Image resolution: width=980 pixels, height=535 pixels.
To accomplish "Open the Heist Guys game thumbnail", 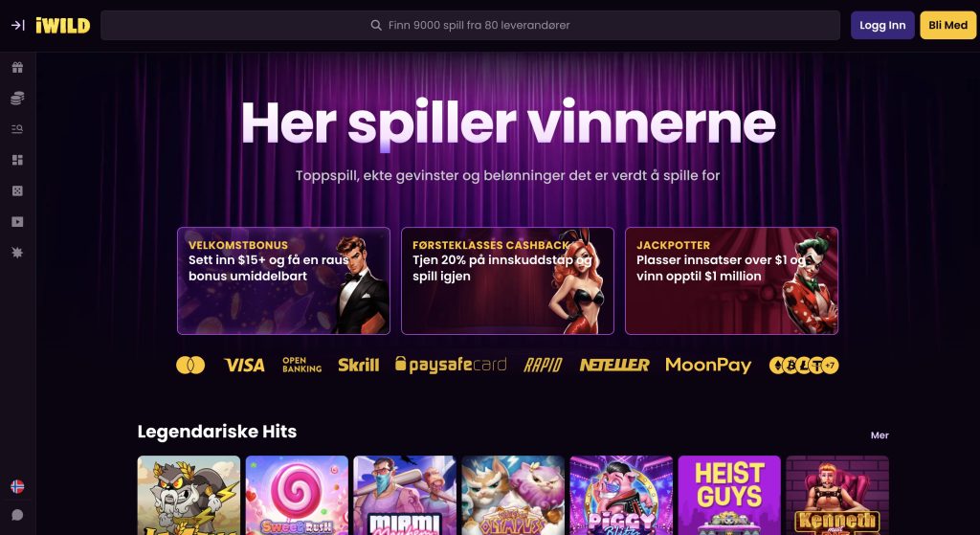I will pos(729,495).
